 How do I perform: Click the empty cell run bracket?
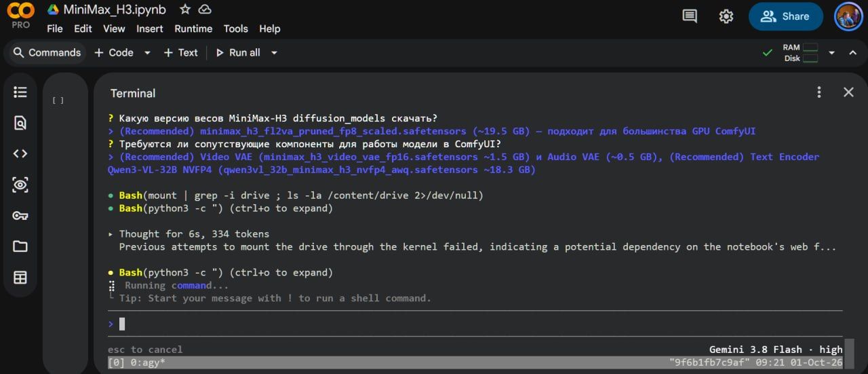58,100
